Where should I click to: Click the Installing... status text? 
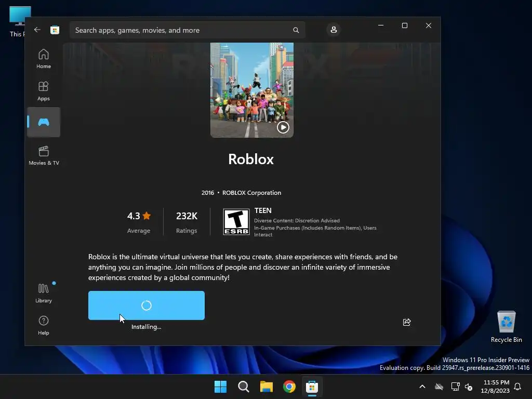tap(146, 327)
